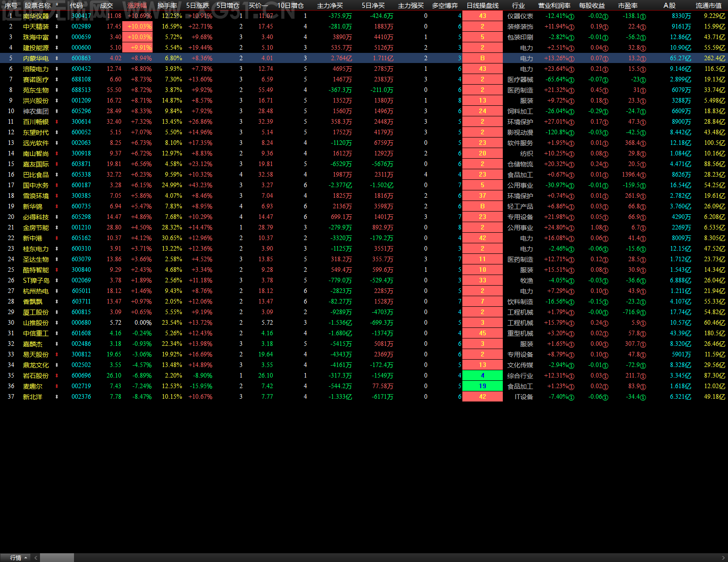
Task: Click industry cell IT设备 for 新北洋
Action: [x=524, y=397]
